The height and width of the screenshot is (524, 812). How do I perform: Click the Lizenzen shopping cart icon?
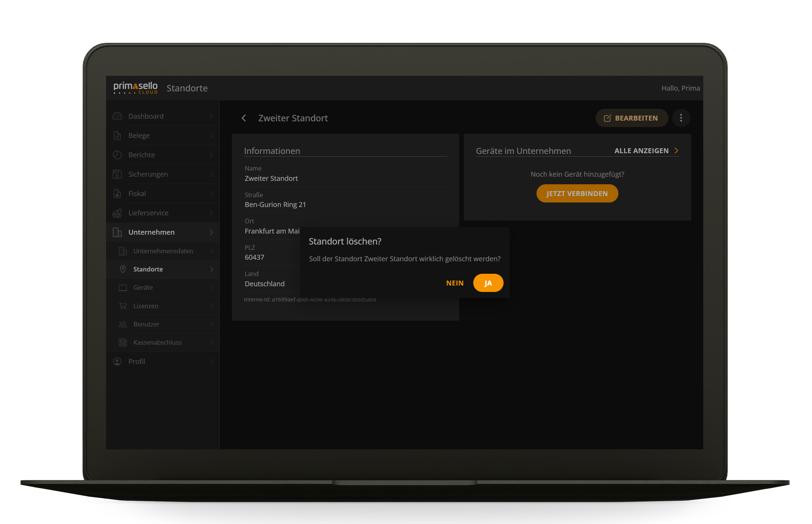click(x=123, y=306)
